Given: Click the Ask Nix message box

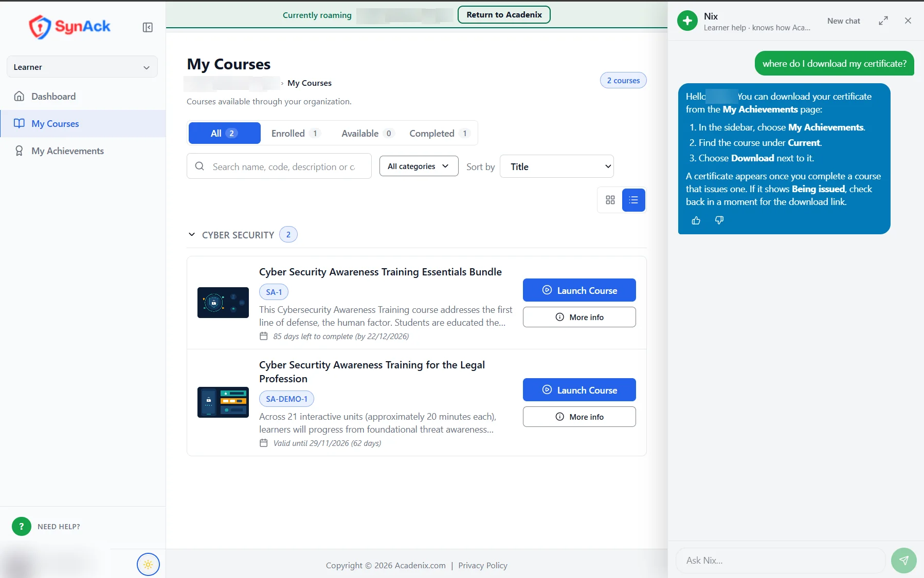Looking at the screenshot, I should (x=781, y=561).
